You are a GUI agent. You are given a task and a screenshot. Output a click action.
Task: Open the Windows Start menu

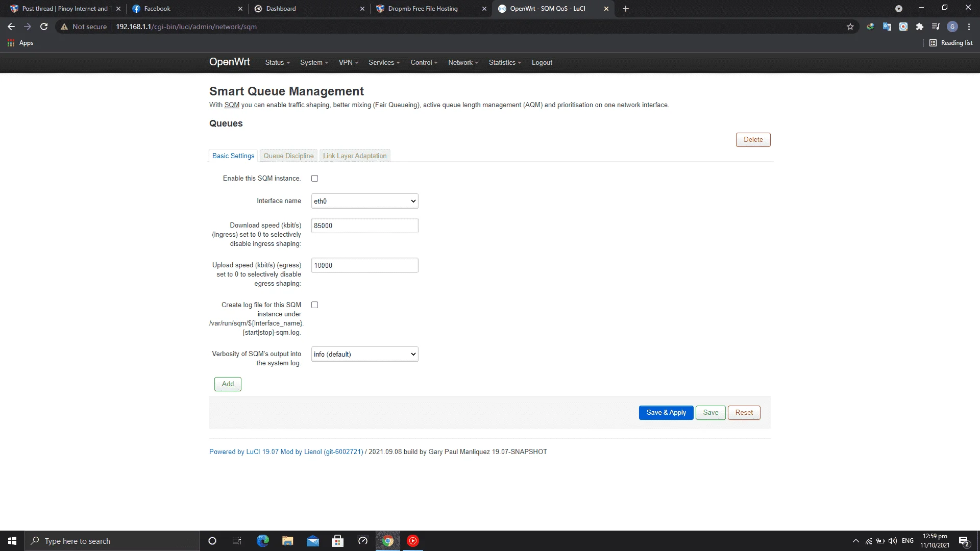point(12,541)
